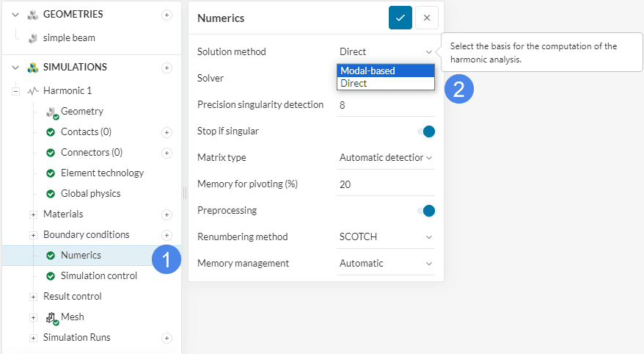Close the Numerics panel

click(x=426, y=18)
